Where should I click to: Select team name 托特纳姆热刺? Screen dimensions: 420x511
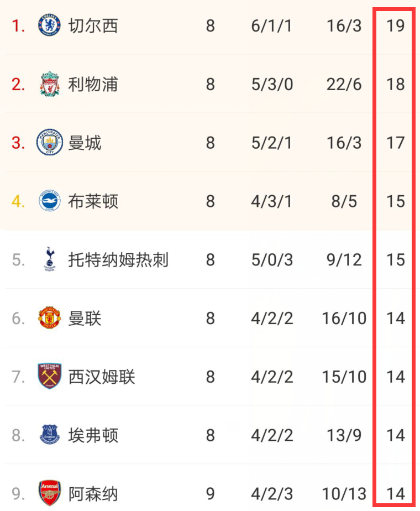118,260
